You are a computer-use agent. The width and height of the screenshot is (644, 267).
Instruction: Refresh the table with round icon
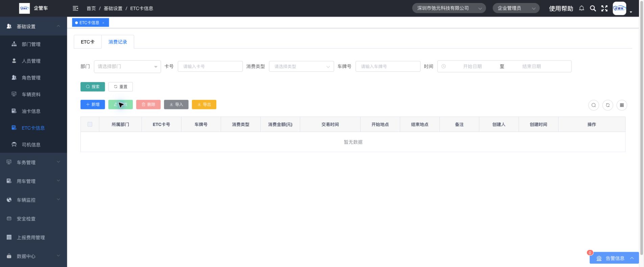(608, 105)
